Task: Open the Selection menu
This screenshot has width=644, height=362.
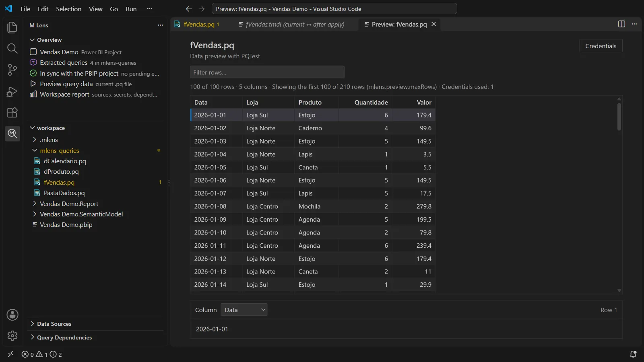Action: (x=68, y=9)
